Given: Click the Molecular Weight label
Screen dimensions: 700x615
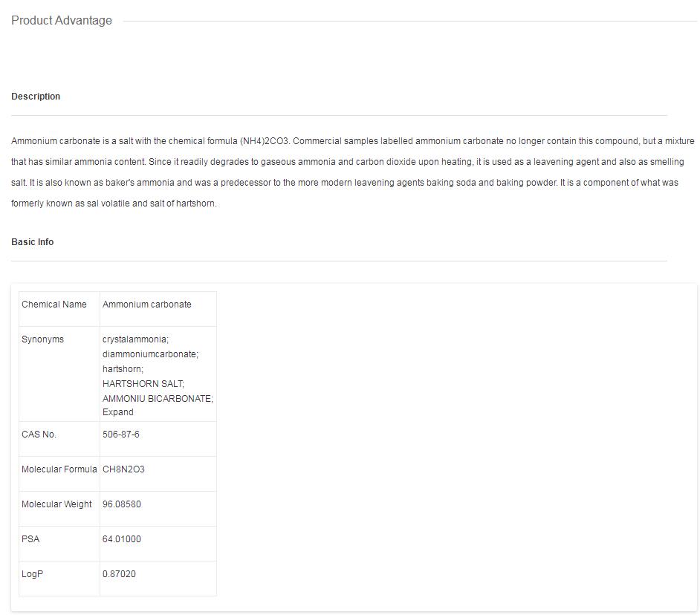Looking at the screenshot, I should click(x=57, y=504).
